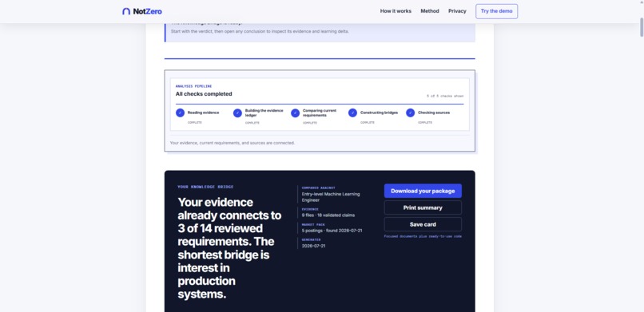Click the evidence and sources are connected message
Screen dimensions: 644x312
tap(232, 143)
